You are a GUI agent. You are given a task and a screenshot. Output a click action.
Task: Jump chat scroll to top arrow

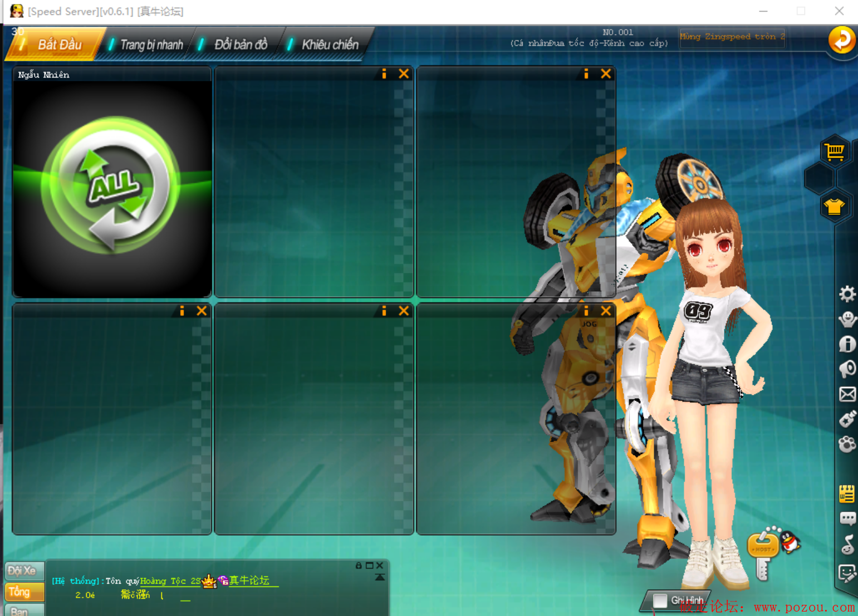(380, 577)
